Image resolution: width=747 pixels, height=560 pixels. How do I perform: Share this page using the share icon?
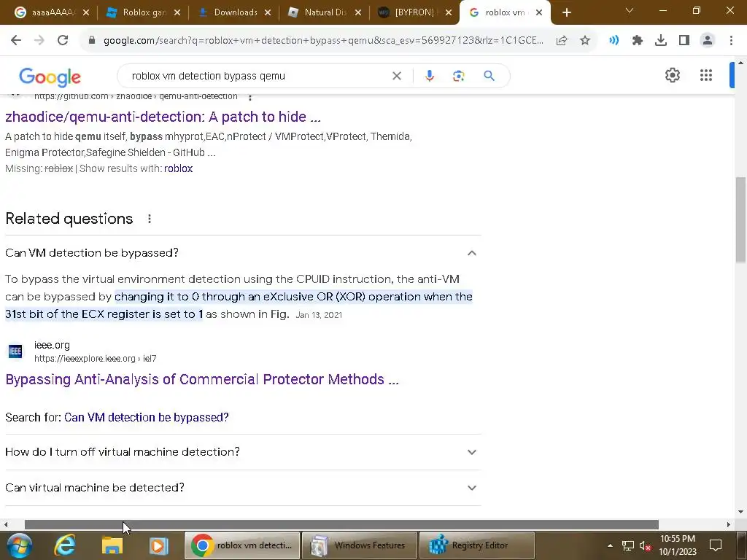pyautogui.click(x=562, y=41)
